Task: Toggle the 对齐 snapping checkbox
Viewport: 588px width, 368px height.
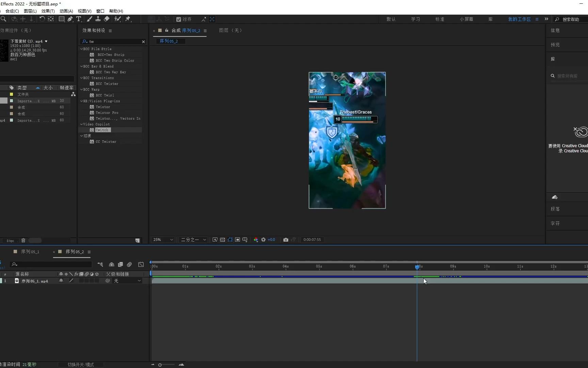Action: pyautogui.click(x=179, y=19)
